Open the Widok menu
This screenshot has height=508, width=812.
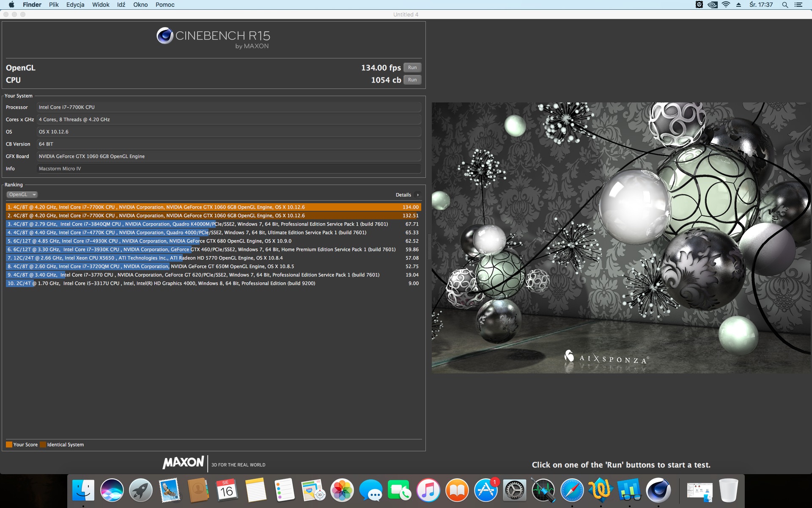coord(101,5)
